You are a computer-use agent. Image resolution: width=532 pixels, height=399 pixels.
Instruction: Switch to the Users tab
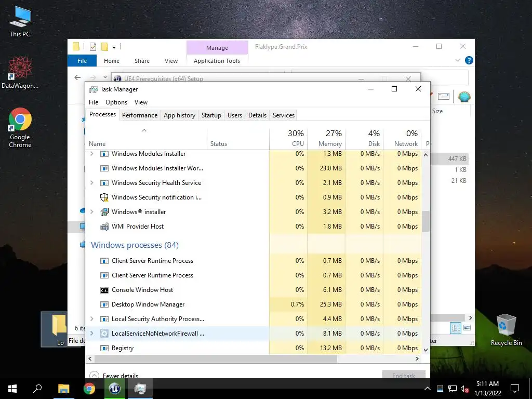coord(235,115)
